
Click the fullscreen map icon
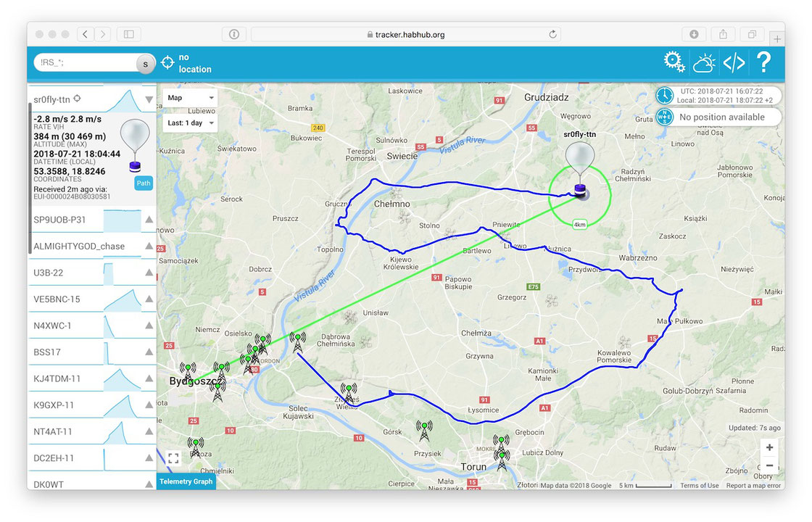coord(173,458)
